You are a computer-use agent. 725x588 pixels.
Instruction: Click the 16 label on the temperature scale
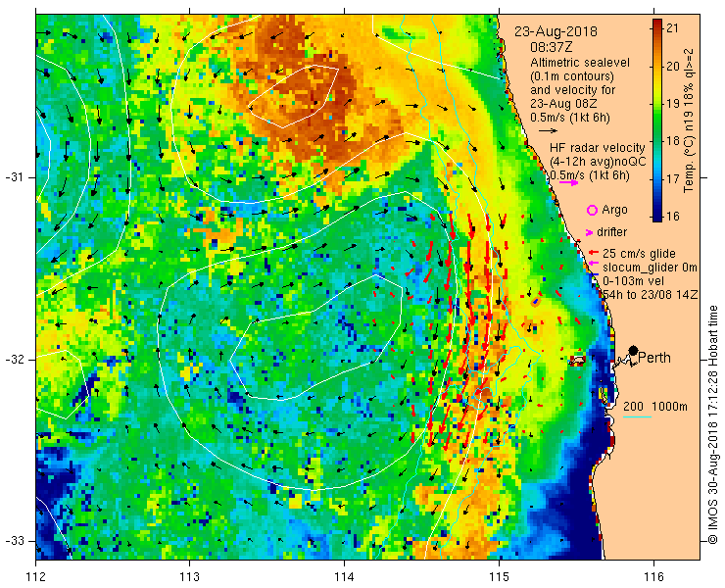673,216
